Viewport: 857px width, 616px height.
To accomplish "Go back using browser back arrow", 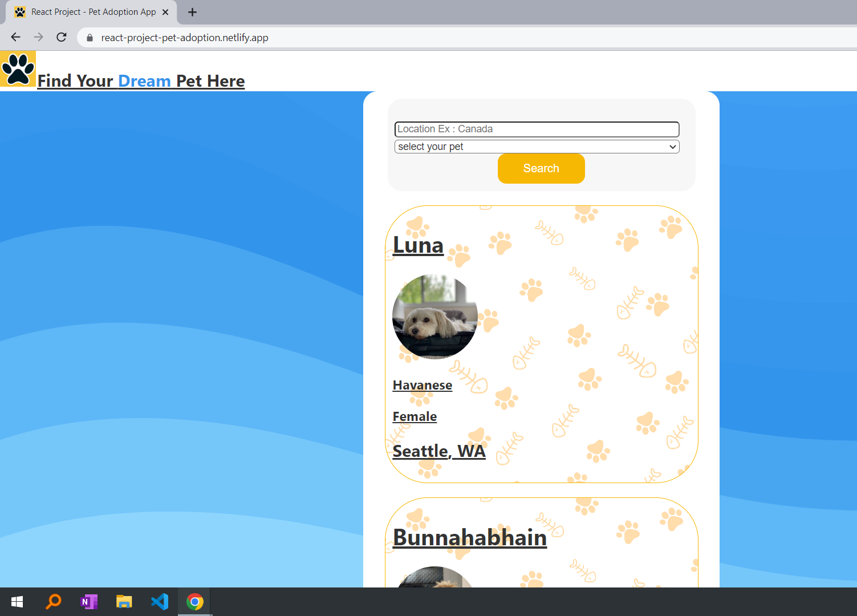I will pyautogui.click(x=16, y=37).
